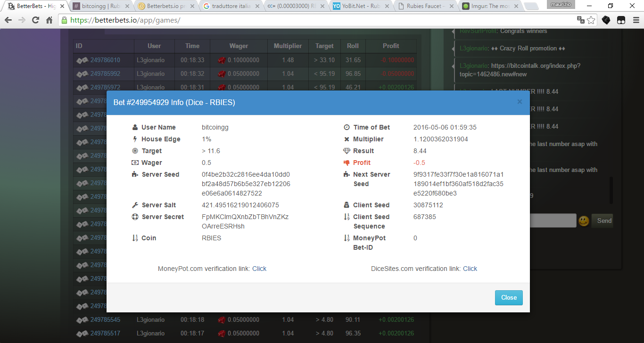This screenshot has width=644, height=343.
Task: Click the Multiplier column header in table
Action: [288, 46]
